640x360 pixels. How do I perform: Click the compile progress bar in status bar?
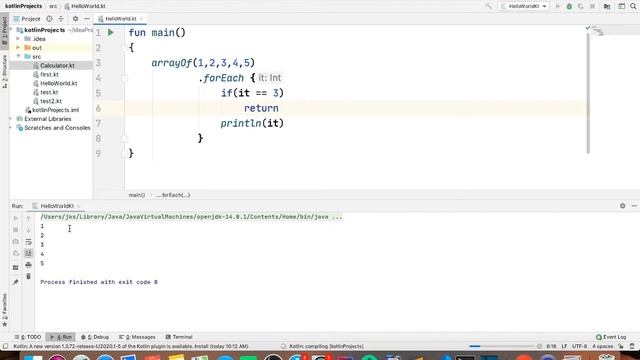click(501, 347)
